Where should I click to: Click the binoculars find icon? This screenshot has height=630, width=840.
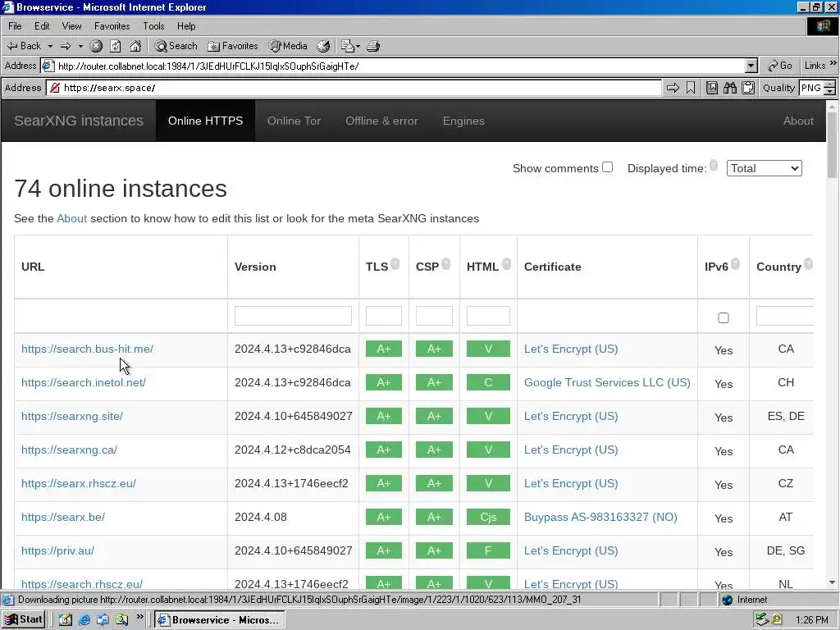730,88
